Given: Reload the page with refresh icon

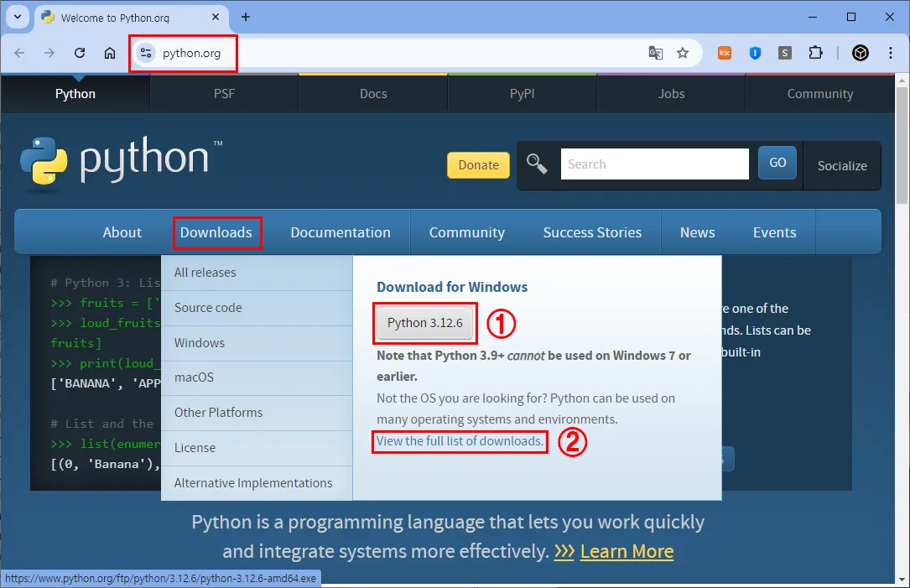Looking at the screenshot, I should point(80,53).
